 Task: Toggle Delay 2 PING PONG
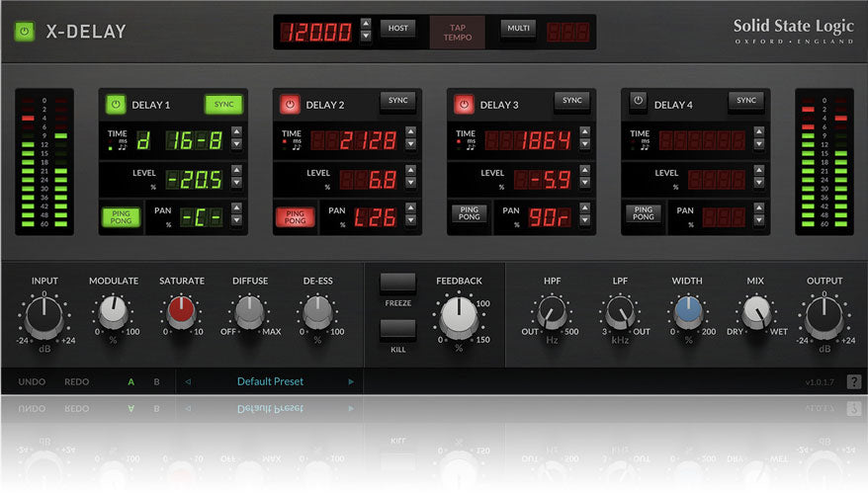295,216
